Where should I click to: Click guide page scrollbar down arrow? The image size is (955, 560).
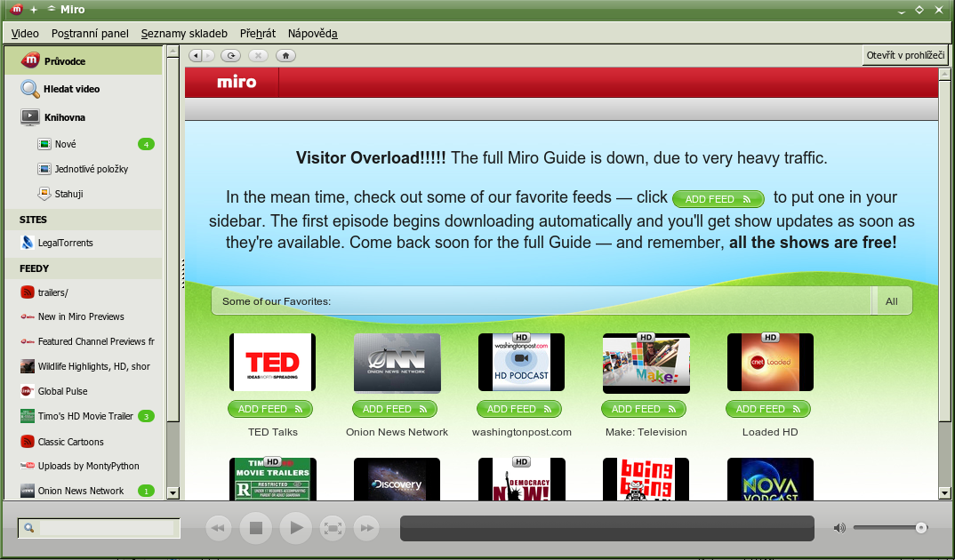click(944, 493)
